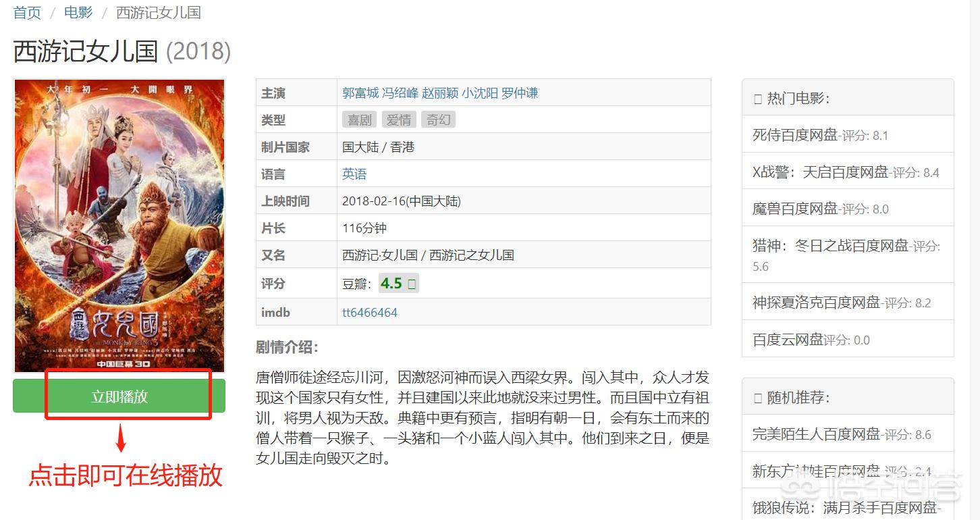
Task: Open actor link 小沈阳
Action: [x=480, y=93]
